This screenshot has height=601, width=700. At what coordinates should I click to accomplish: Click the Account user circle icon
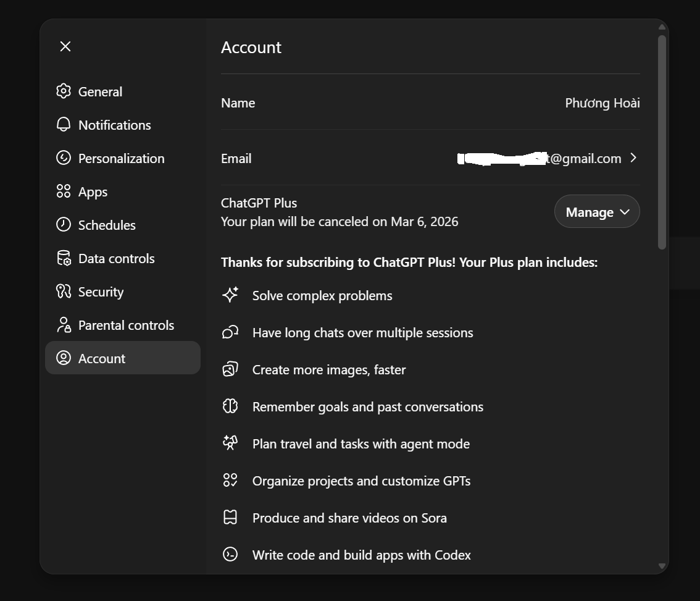pos(64,358)
